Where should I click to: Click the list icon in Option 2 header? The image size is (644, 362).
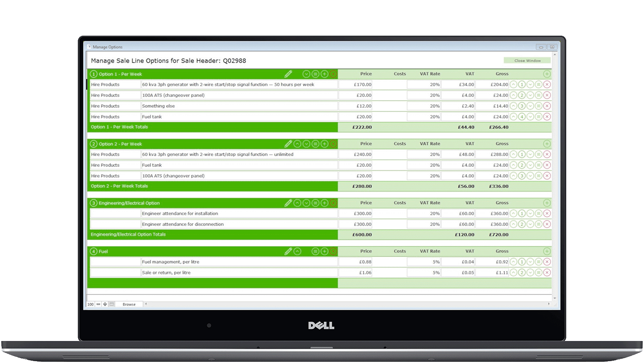pos(315,144)
